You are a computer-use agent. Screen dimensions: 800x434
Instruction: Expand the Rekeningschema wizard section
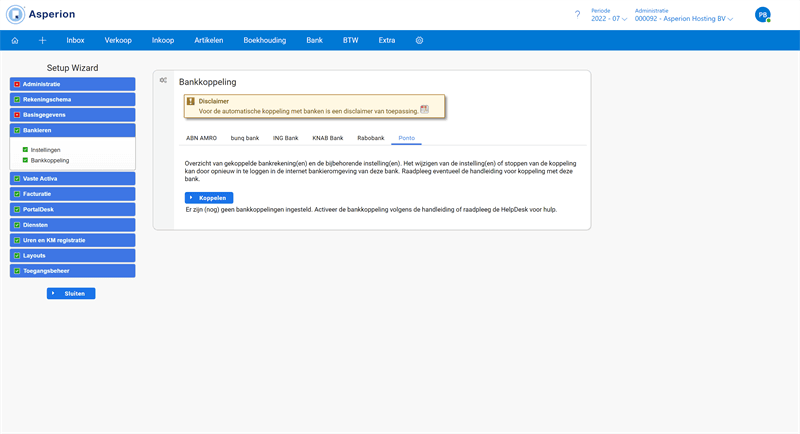click(72, 99)
